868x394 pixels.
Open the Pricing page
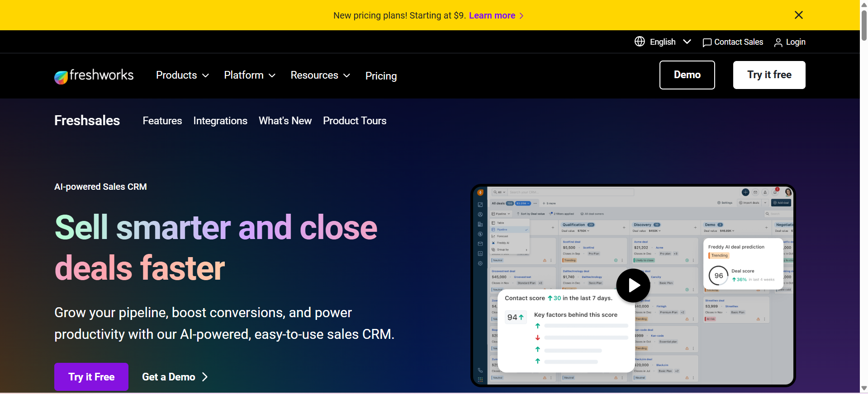[381, 76]
